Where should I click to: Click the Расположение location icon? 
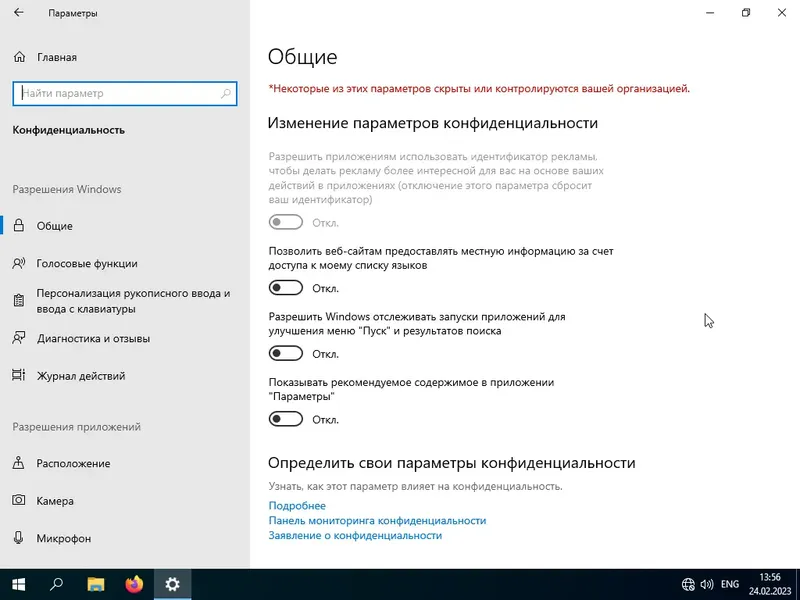21,463
